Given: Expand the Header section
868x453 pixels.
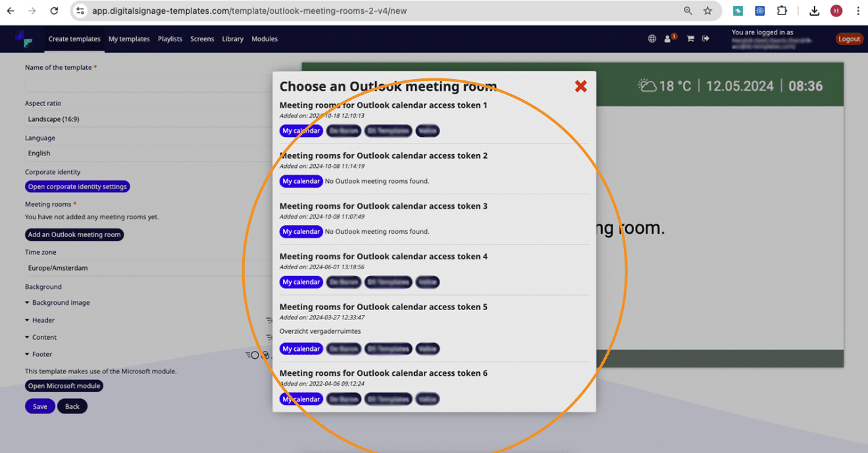Looking at the screenshot, I should coord(39,320).
